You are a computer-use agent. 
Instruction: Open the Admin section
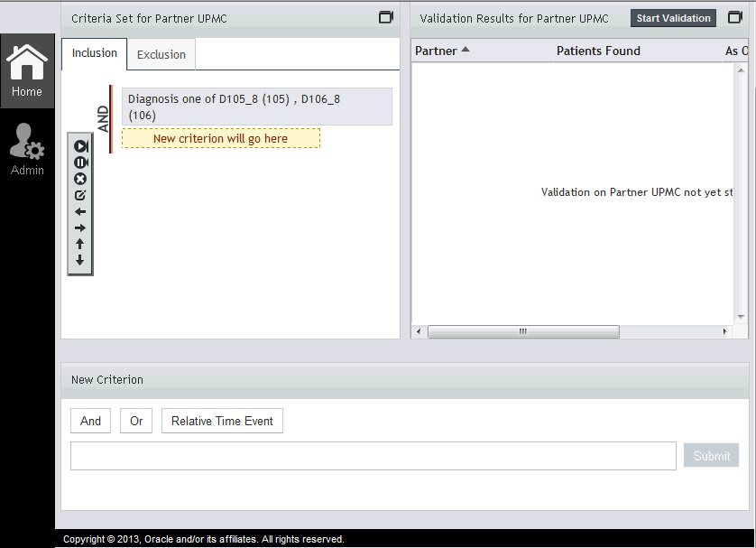click(27, 149)
